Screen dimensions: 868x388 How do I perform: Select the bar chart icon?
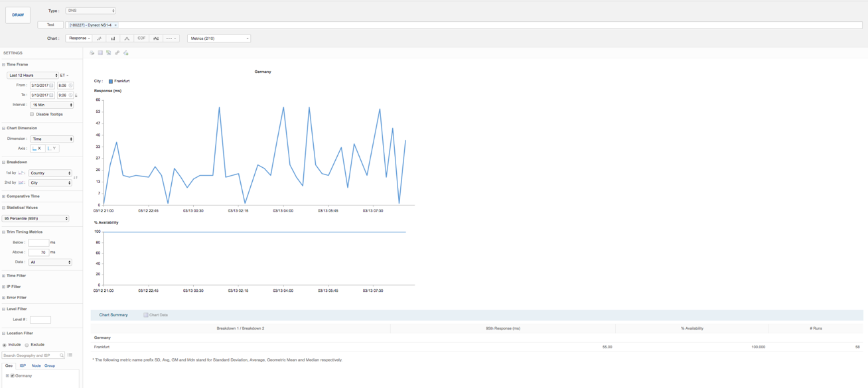tap(113, 38)
